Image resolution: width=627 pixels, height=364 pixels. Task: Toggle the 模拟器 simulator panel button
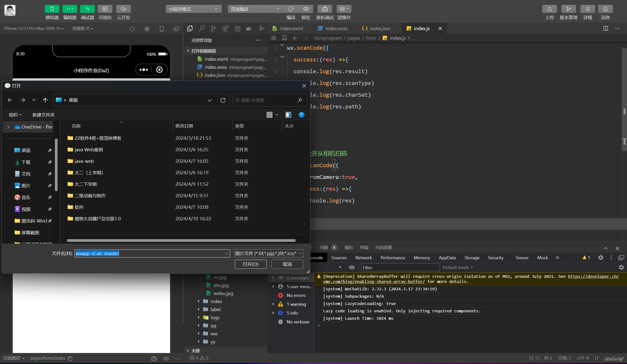52,9
